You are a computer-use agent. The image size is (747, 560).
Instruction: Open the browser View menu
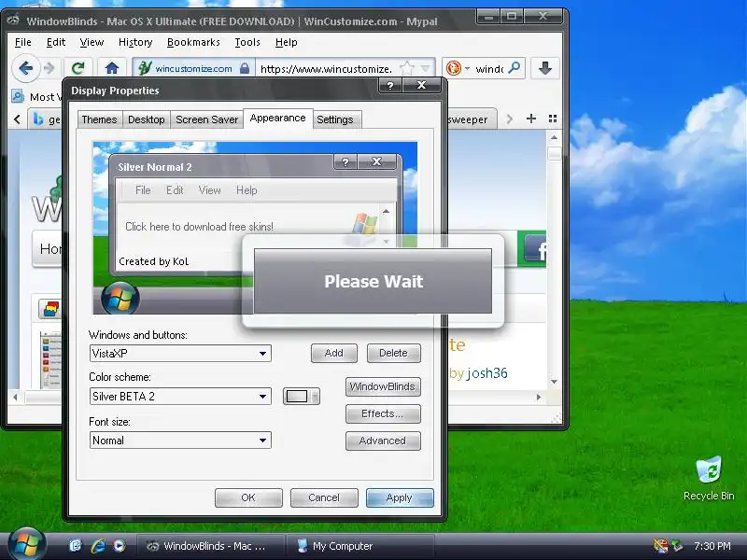click(92, 42)
